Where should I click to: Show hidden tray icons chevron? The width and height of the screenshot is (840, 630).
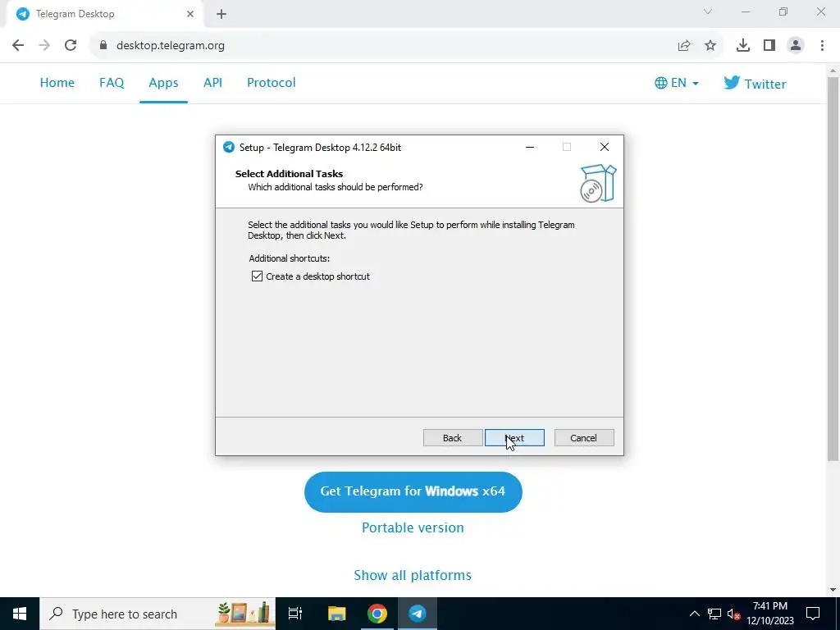[x=694, y=614]
